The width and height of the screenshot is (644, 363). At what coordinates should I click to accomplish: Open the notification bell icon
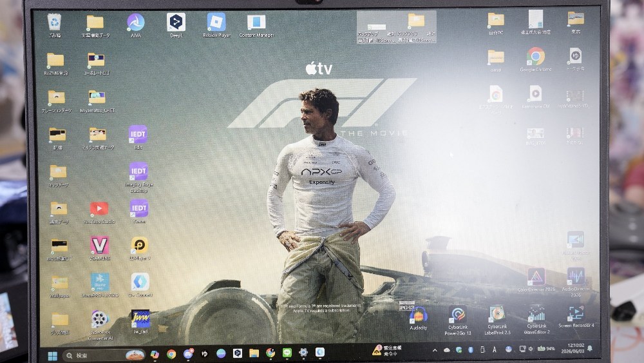coord(590,348)
